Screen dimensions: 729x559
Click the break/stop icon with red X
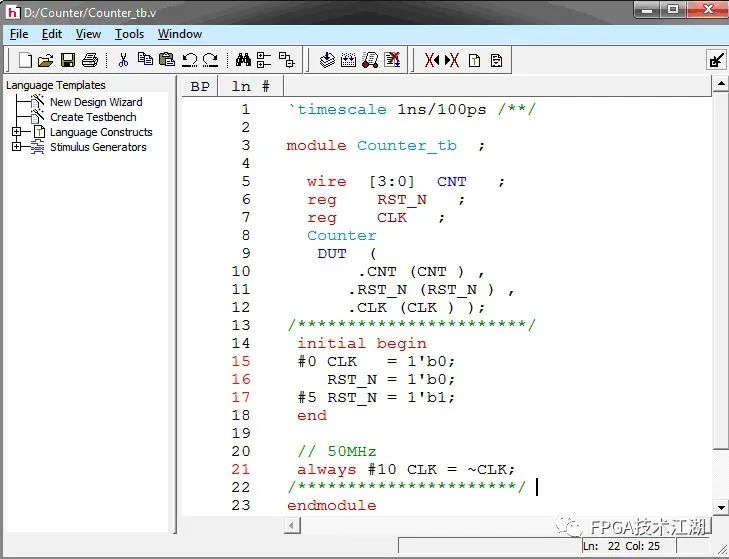point(392,60)
